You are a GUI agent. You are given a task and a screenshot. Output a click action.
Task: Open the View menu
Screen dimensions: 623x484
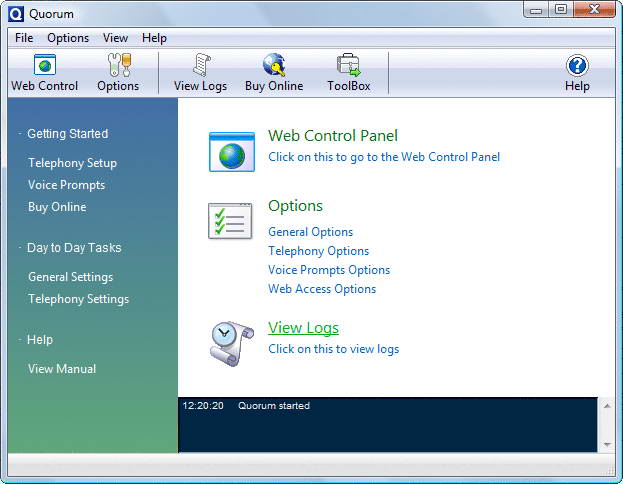click(x=115, y=38)
